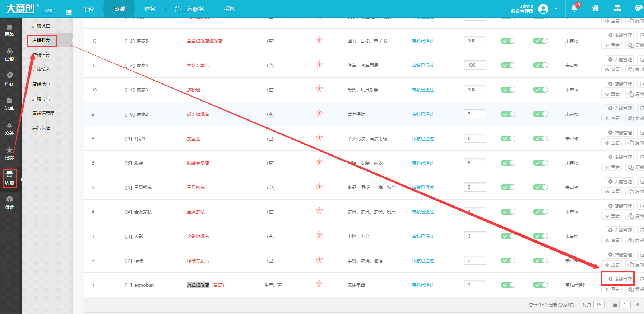Open the 众筹 sidebar section
Screen dimensions: 644x314
[x=9, y=129]
